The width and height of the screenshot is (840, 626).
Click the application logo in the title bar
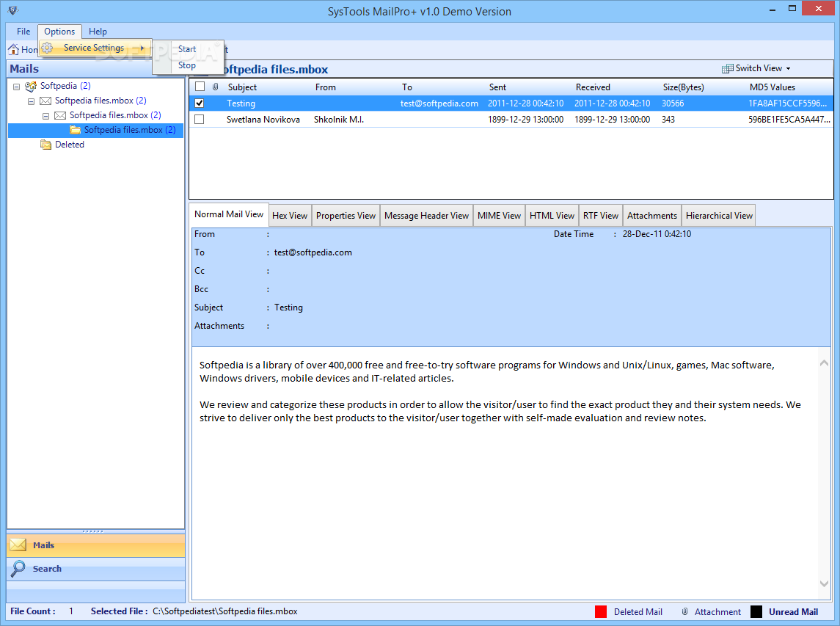click(x=13, y=10)
